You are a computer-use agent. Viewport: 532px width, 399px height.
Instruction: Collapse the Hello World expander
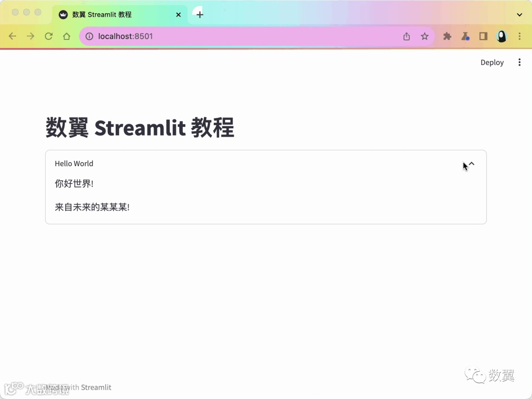click(x=471, y=164)
